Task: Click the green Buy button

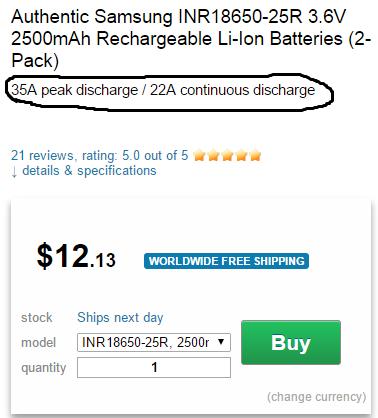Action: pyautogui.click(x=291, y=342)
